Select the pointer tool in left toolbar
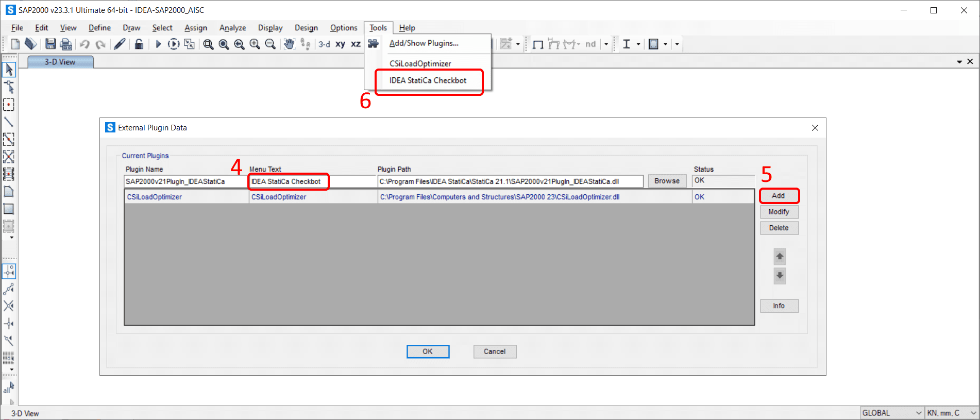Viewport: 980px width, 420px height. coord(9,70)
